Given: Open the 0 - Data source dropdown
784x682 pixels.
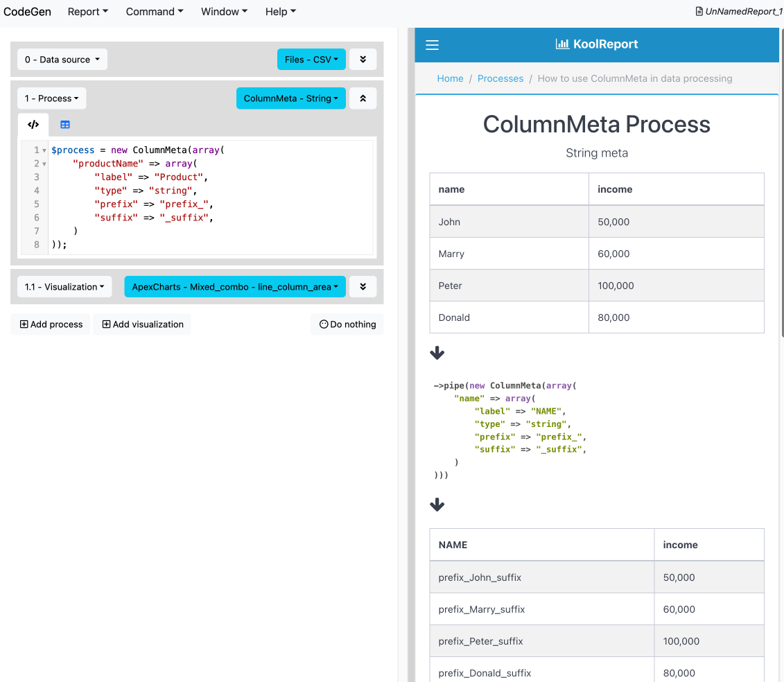Looking at the screenshot, I should 62,60.
